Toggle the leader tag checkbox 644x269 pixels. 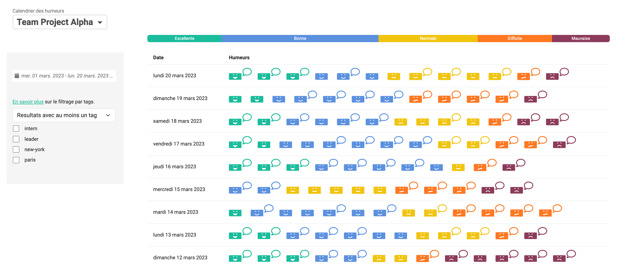pos(16,138)
